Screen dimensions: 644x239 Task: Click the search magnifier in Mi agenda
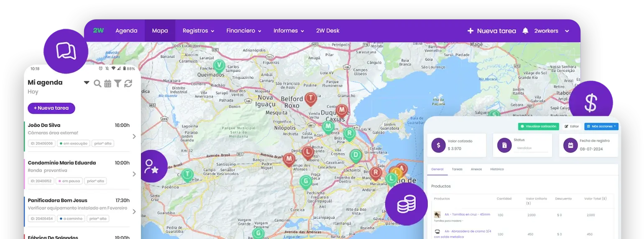(97, 84)
